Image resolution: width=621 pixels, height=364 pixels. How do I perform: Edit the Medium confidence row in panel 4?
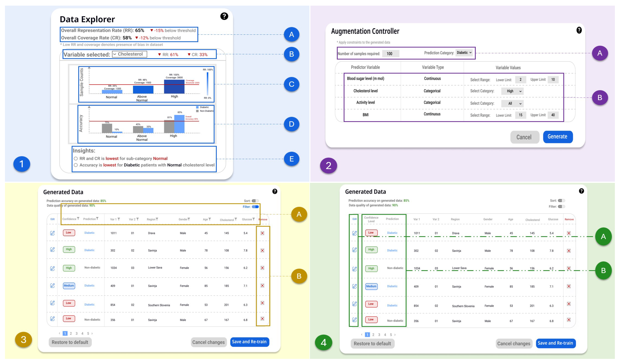(354, 286)
